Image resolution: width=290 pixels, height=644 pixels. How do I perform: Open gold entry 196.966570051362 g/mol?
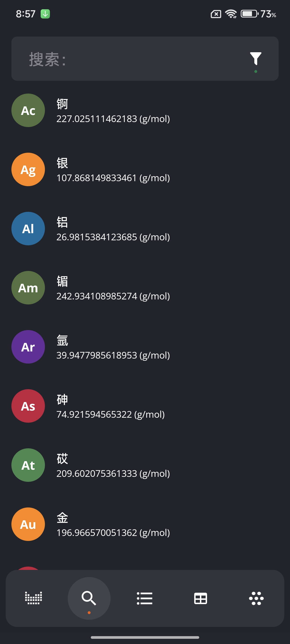pyautogui.click(x=113, y=532)
